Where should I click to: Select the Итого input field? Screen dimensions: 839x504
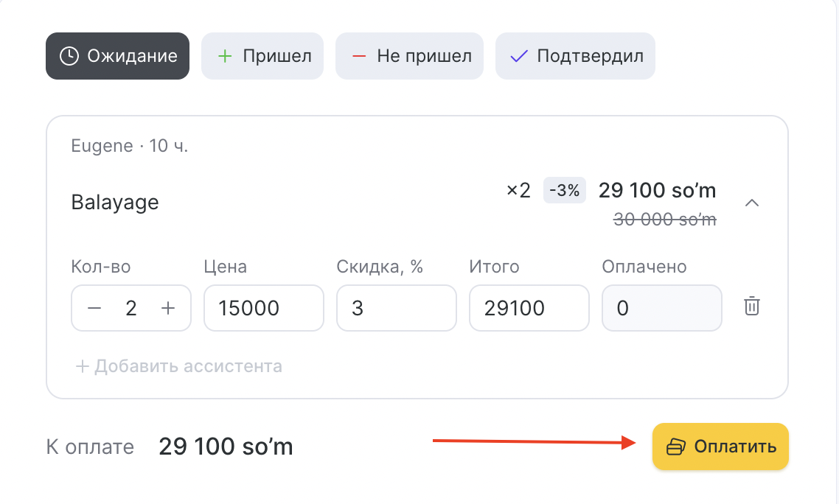tap(529, 308)
